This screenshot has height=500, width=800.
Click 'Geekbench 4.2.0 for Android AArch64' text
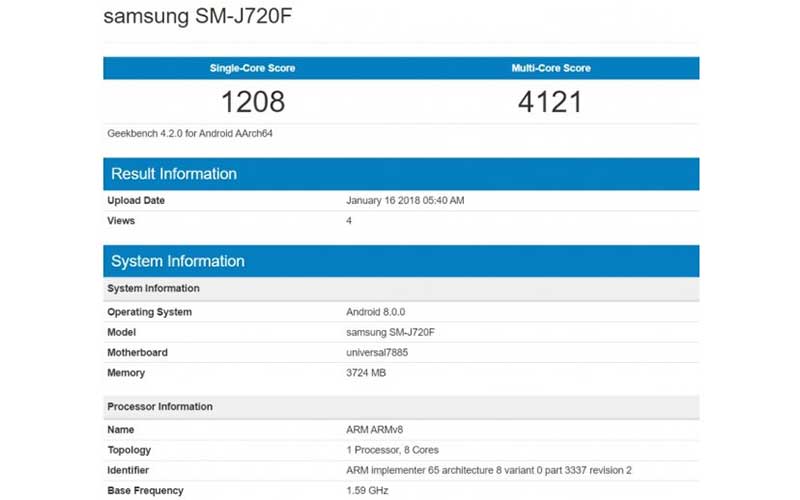(190, 134)
